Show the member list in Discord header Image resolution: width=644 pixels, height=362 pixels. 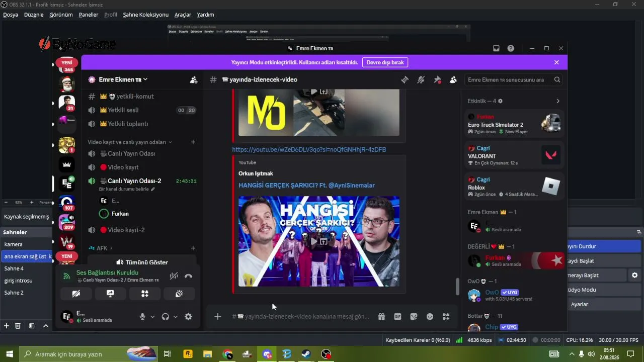point(453,79)
